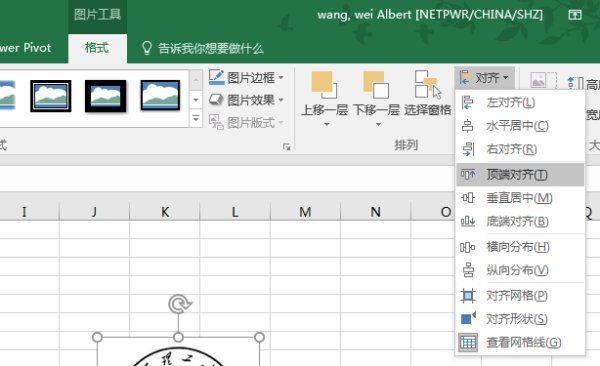This screenshot has height=366, width=600.
Task: Click the 下移一层 send backward icon
Action: pos(376,85)
